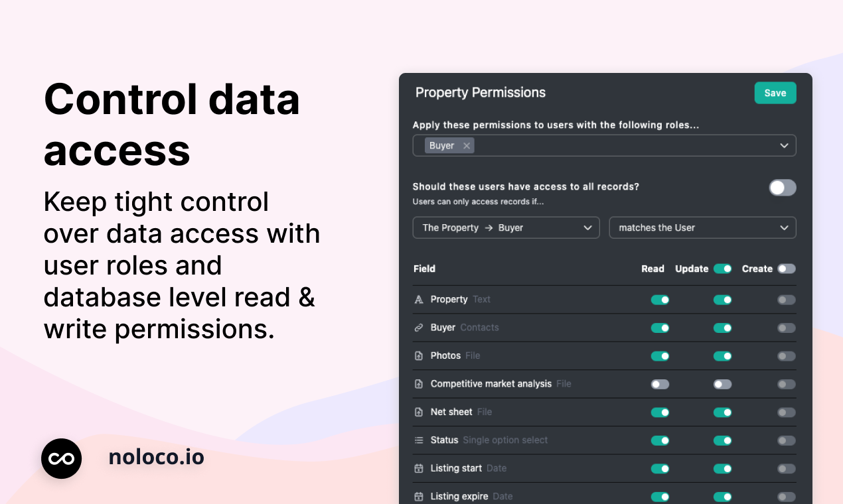The height and width of the screenshot is (504, 843).
Task: Click calendar icon beside Listing start
Action: coord(419,468)
